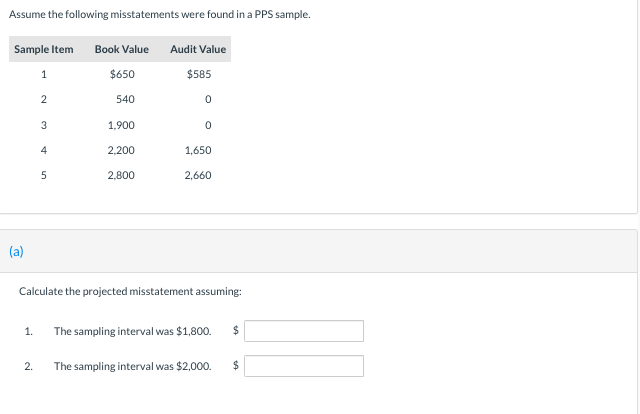
Task: Select the Sample Item column header
Action: pos(43,49)
